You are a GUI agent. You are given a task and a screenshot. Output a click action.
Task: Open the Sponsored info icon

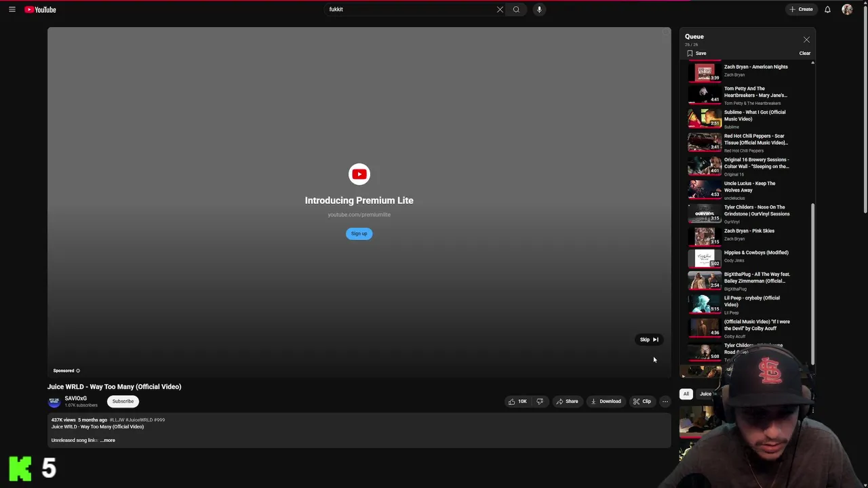[78, 371]
